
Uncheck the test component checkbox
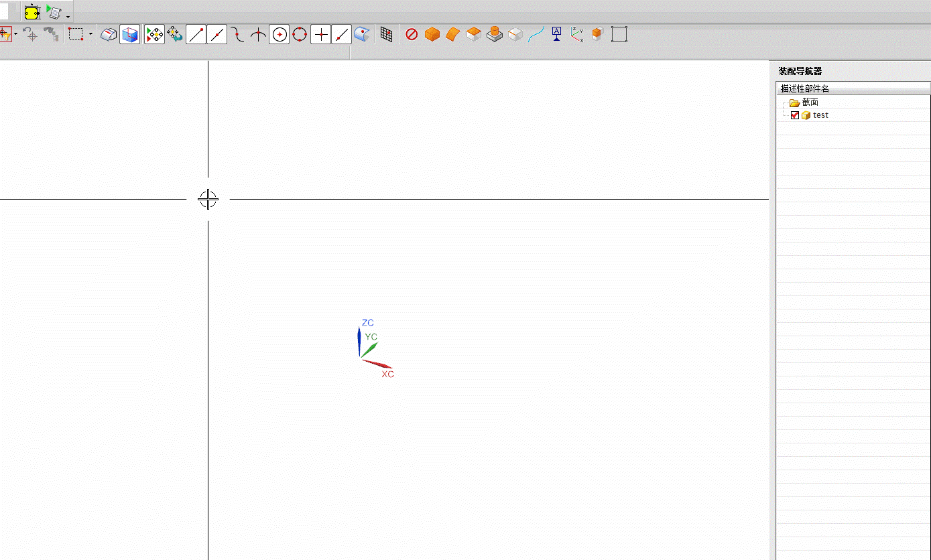tap(795, 115)
